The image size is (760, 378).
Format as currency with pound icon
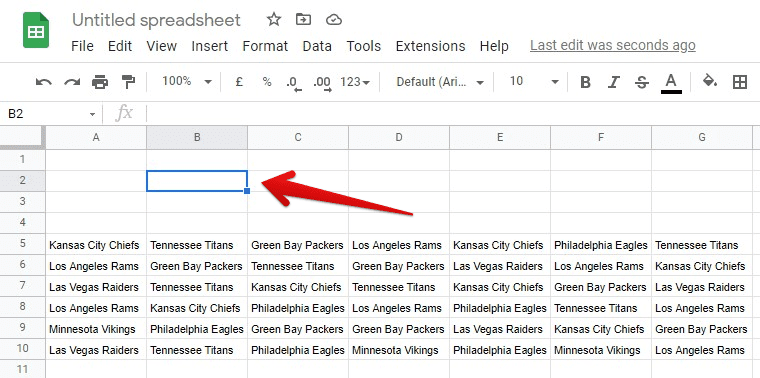[x=238, y=82]
